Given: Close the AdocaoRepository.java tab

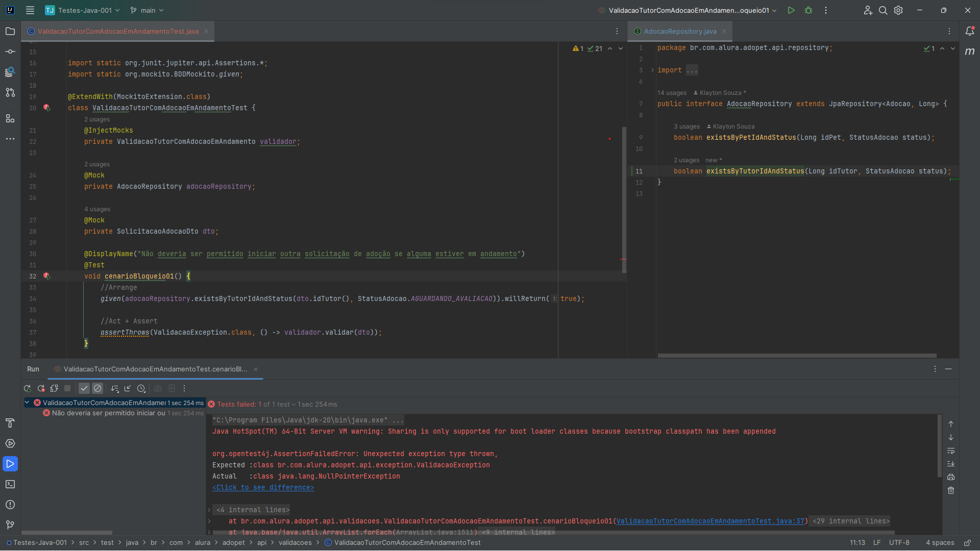Looking at the screenshot, I should [x=724, y=32].
